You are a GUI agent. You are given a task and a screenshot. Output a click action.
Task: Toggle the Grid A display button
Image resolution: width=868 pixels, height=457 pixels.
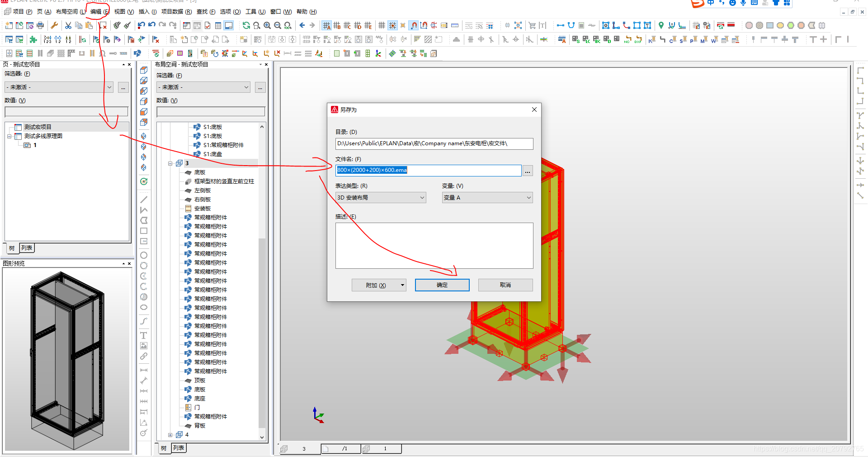[327, 25]
